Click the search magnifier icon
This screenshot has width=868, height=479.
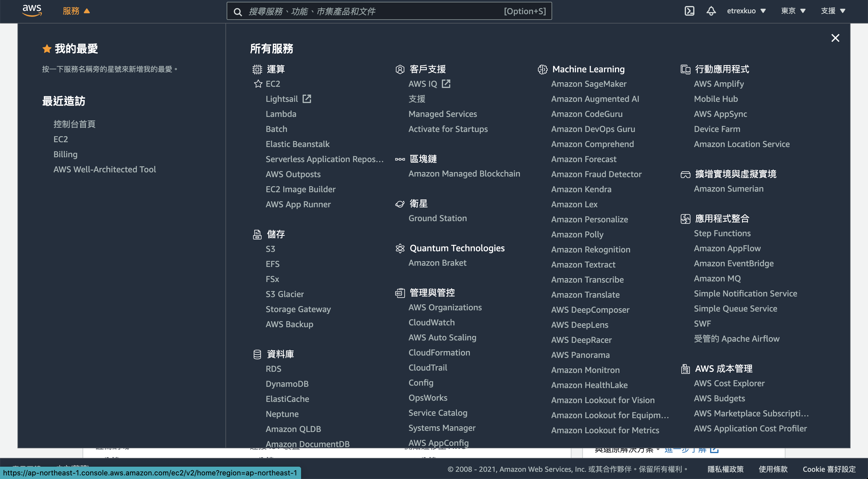pos(238,12)
